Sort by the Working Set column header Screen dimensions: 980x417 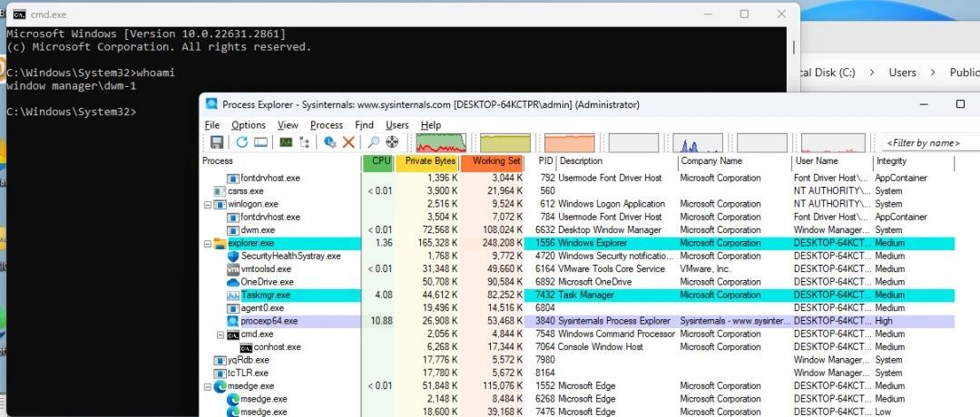pos(492,161)
